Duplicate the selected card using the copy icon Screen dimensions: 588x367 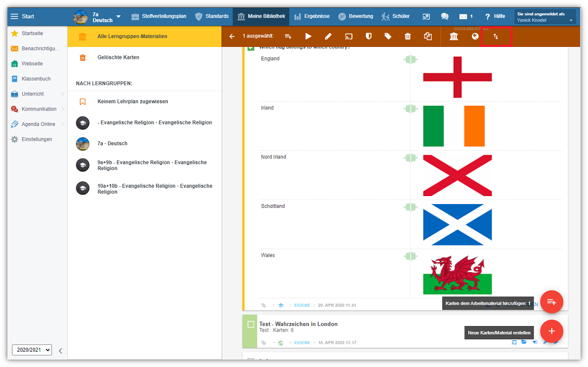click(428, 37)
